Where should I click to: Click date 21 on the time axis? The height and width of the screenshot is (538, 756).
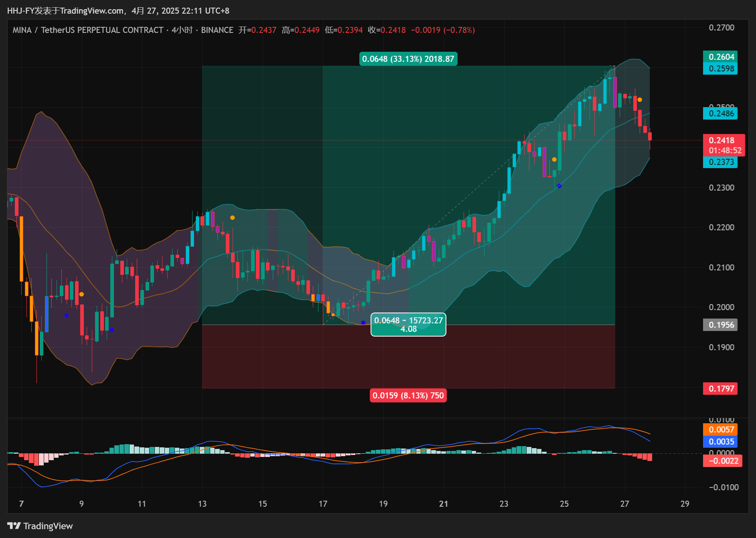444,504
